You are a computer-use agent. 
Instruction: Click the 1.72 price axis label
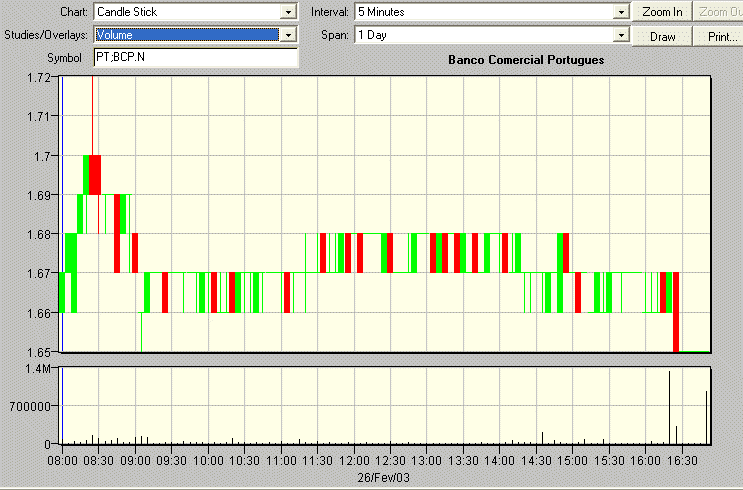point(39,77)
